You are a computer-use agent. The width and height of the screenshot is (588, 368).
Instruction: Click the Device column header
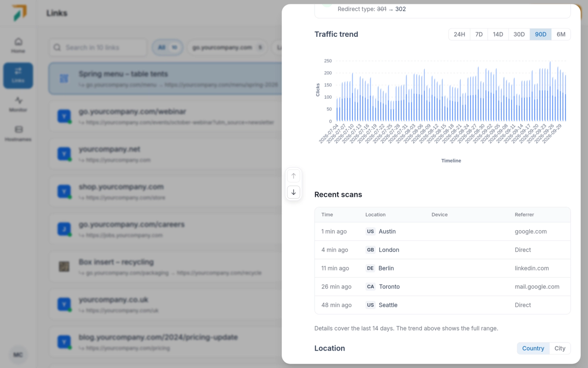click(440, 214)
